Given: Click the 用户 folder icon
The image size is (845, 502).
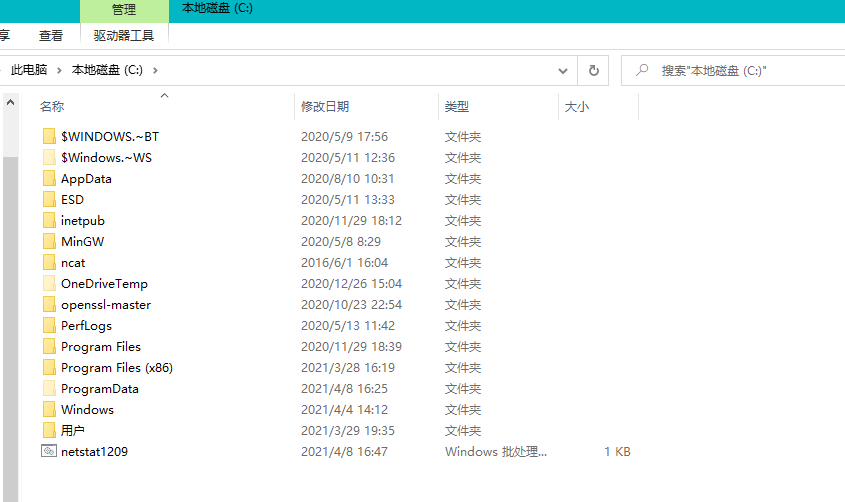Looking at the screenshot, I should click(49, 430).
